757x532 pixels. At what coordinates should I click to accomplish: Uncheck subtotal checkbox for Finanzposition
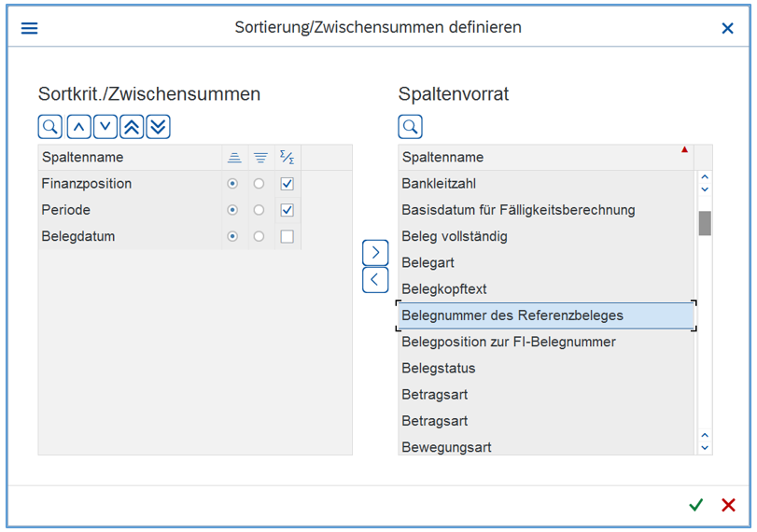point(287,184)
